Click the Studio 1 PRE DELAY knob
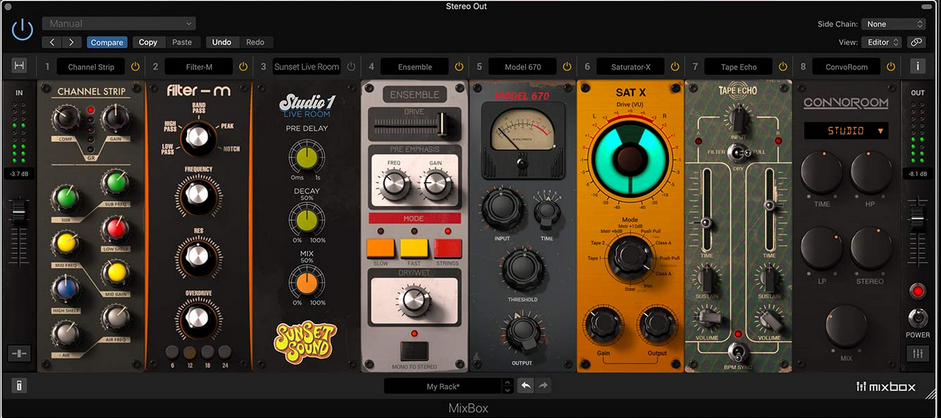Viewport: 941px width, 418px height. (307, 157)
